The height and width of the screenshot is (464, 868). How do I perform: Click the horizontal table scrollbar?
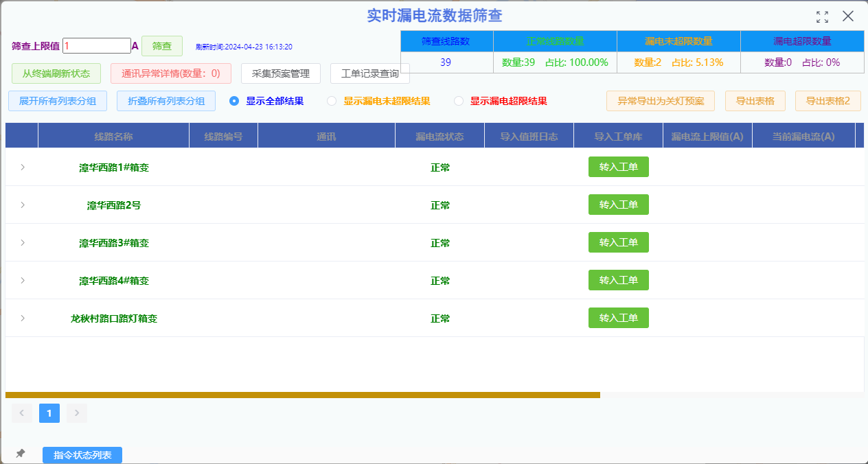click(x=303, y=395)
